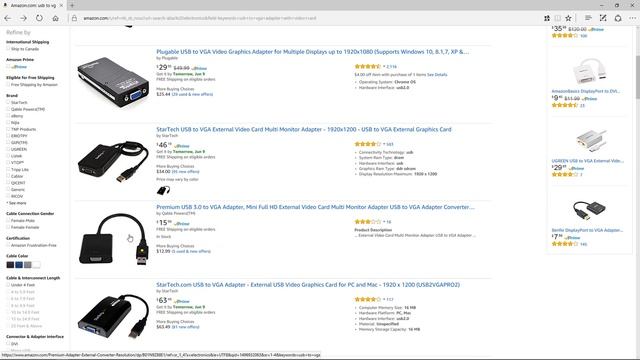
Task: Pick the blue Cable Color swatch
Action: click(x=19, y=265)
